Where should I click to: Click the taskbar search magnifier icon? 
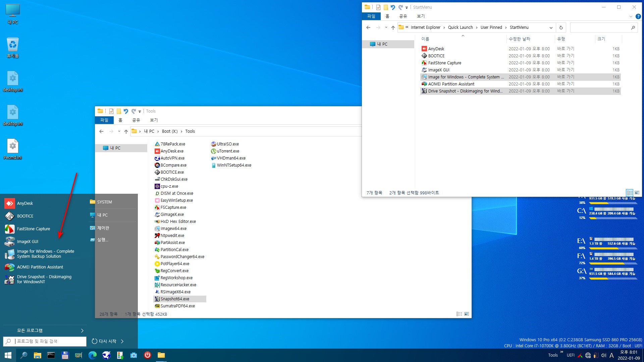(x=24, y=355)
